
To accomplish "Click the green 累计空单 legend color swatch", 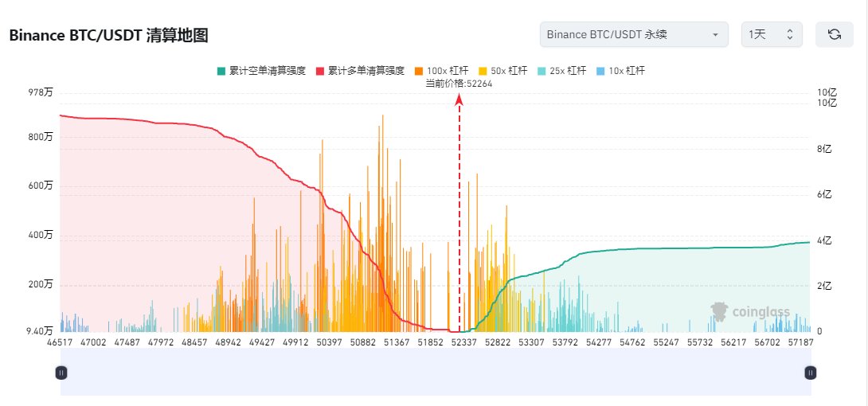I will (221, 71).
